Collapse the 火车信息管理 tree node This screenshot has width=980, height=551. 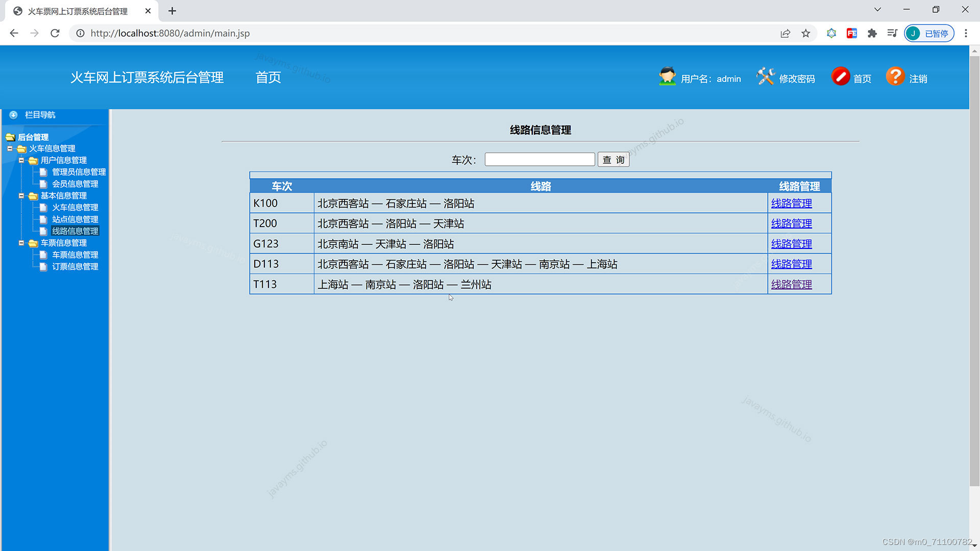(9, 148)
